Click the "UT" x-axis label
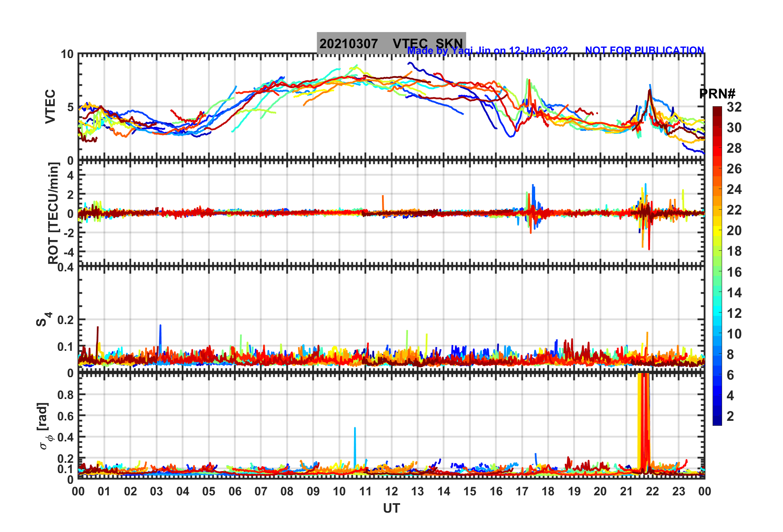This screenshot has height=532, width=783. click(391, 509)
